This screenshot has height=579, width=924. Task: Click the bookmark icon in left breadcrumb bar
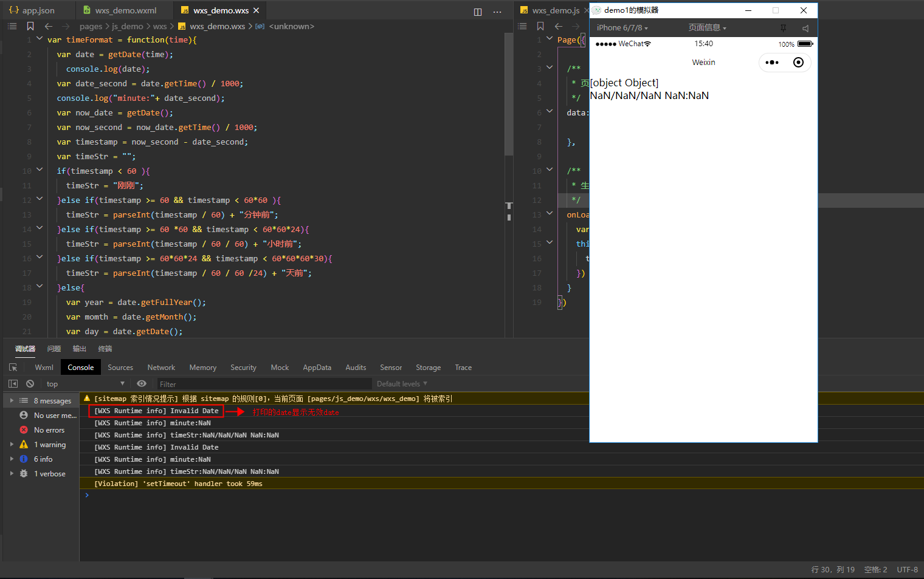click(x=30, y=26)
